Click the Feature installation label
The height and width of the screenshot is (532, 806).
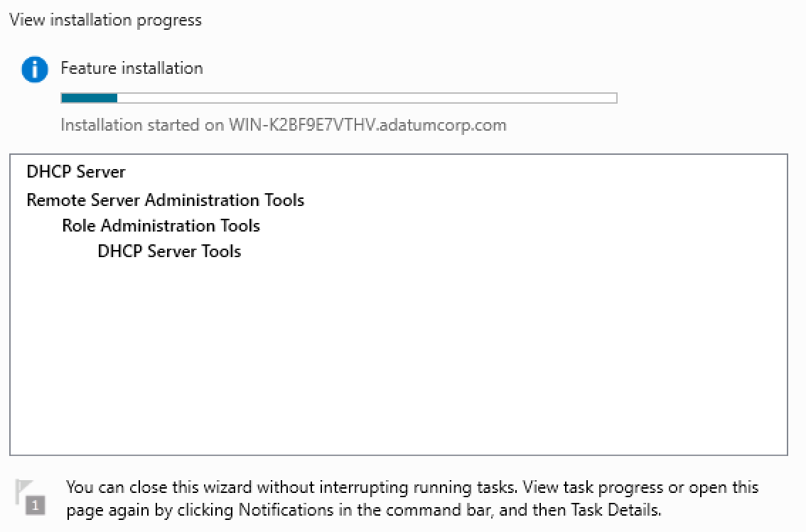tap(131, 68)
